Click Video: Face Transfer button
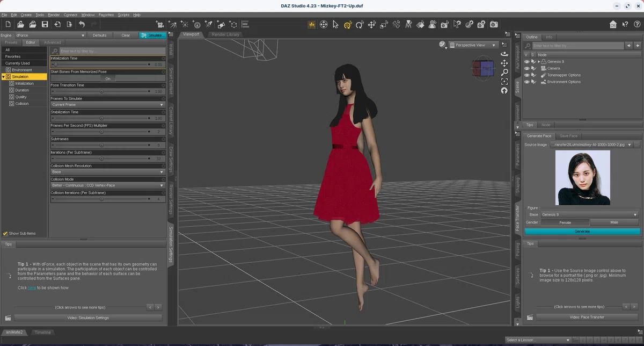The image size is (644, 346). (x=587, y=317)
